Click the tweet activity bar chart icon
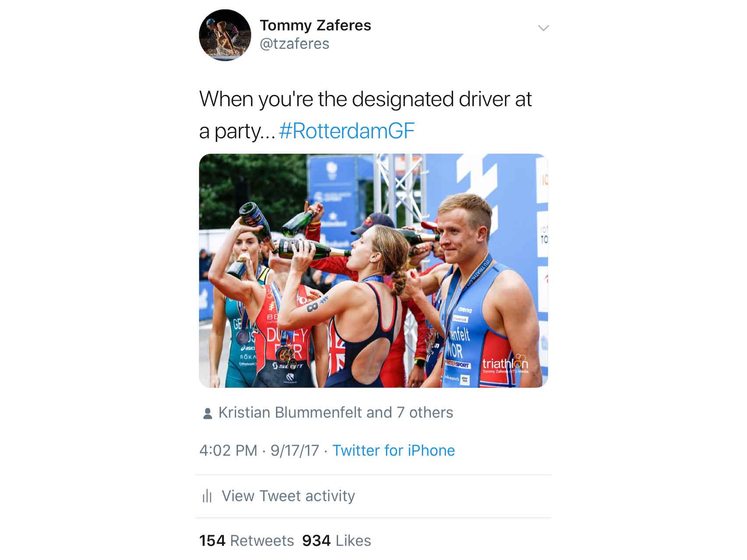Image resolution: width=747 pixels, height=560 pixels. tap(207, 496)
